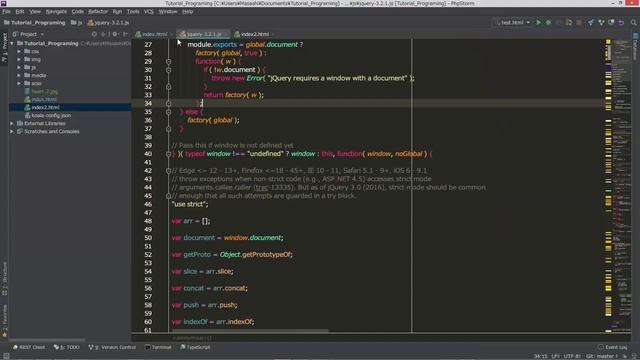The height and width of the screenshot is (360, 640).
Task: Click the Revert changes purple arrow icon
Action: [x=621, y=22]
